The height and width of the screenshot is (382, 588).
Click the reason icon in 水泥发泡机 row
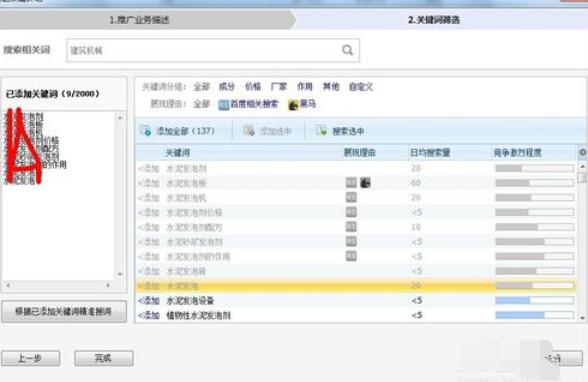click(351, 197)
